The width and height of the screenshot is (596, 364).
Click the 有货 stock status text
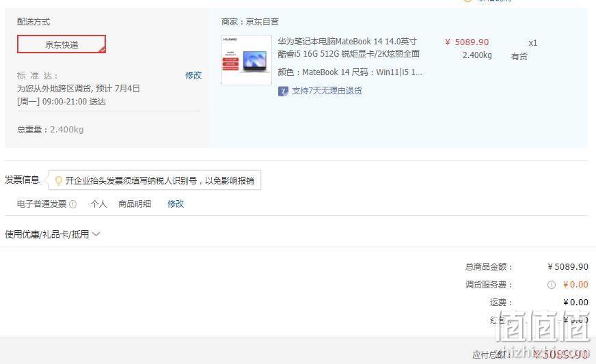click(519, 57)
